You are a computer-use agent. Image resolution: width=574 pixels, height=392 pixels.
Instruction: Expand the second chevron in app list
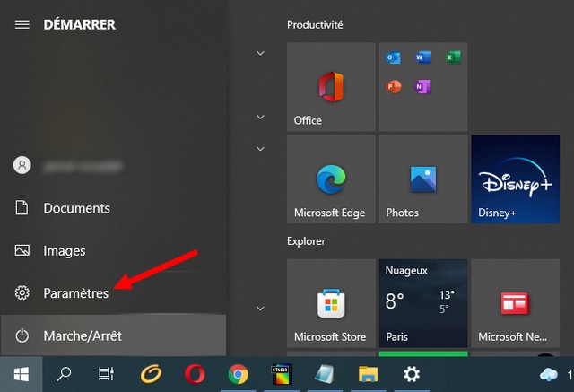(x=260, y=118)
